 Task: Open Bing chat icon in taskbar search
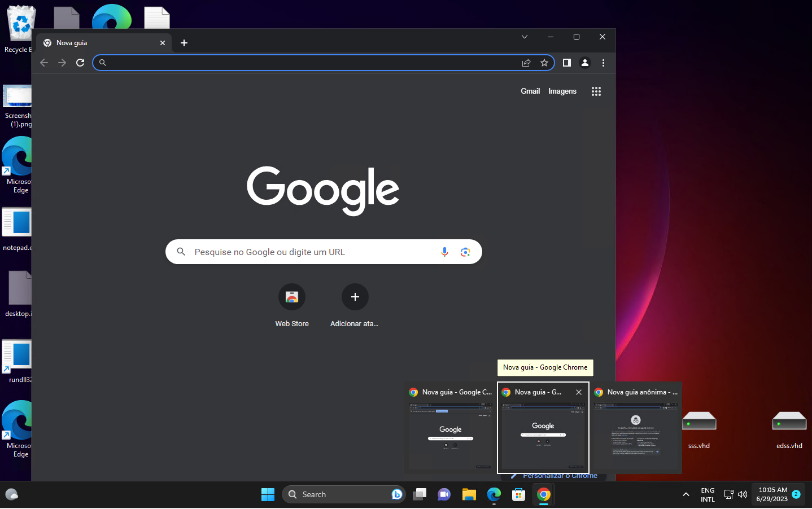[x=397, y=495]
